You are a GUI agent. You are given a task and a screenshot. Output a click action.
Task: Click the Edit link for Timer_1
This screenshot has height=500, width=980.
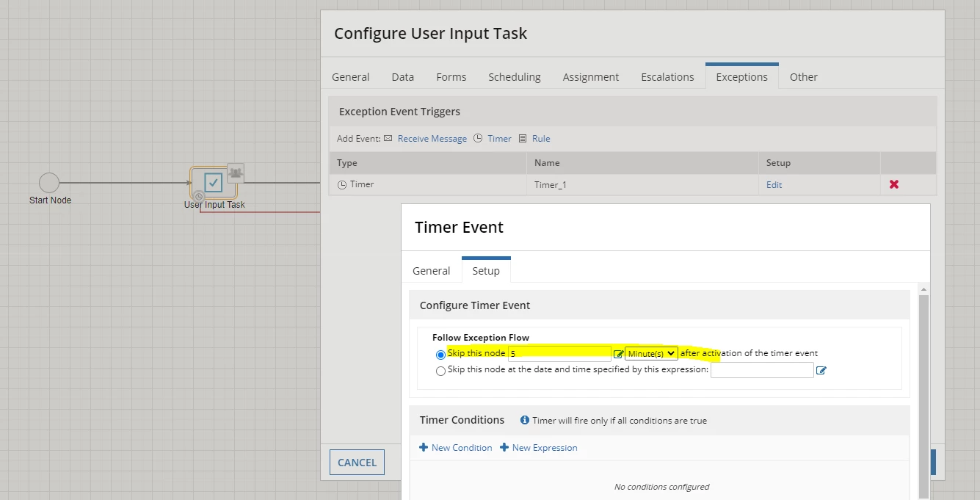point(774,185)
